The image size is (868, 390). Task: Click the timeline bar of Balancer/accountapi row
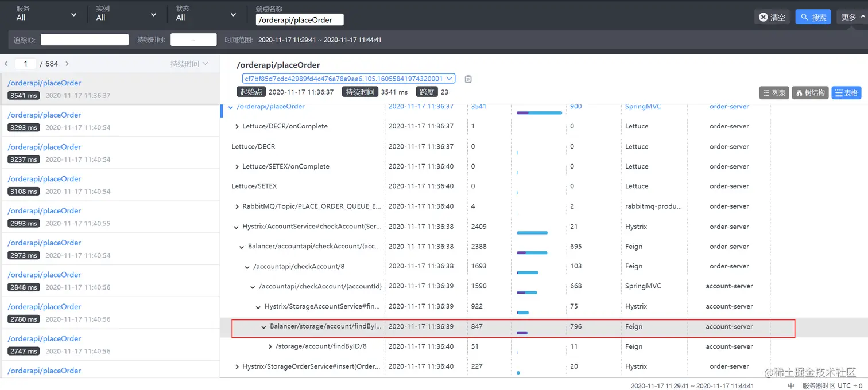point(532,252)
